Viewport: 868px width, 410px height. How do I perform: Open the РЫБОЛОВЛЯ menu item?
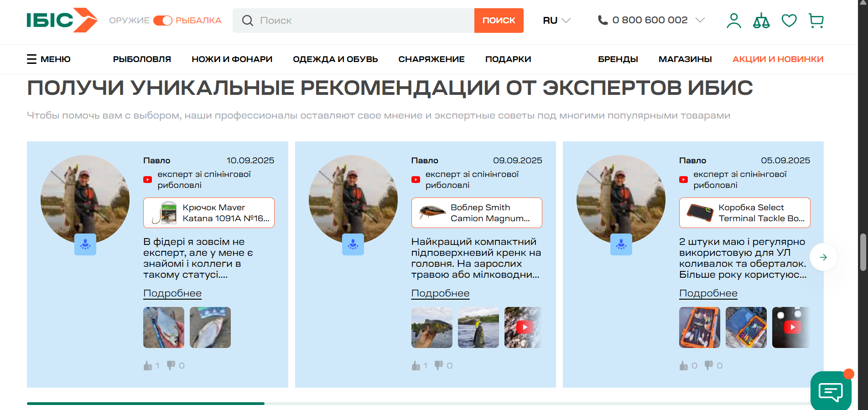point(142,59)
